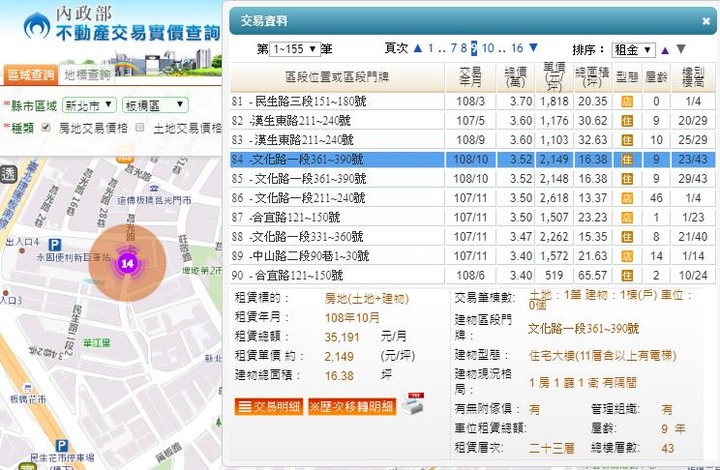Viewport: 720px width, 470px height.
Task: Select row 88 文化路一段331~360號
Action: click(x=472, y=236)
